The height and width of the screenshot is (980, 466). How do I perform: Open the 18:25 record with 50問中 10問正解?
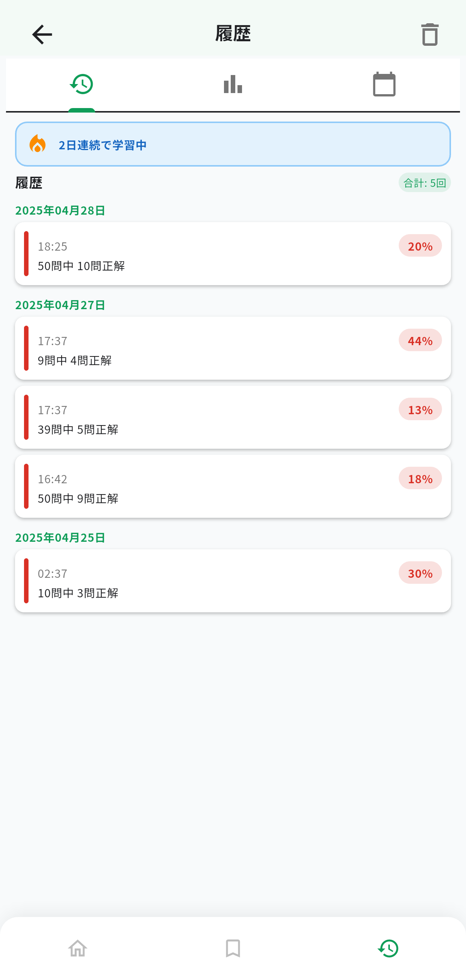point(233,254)
